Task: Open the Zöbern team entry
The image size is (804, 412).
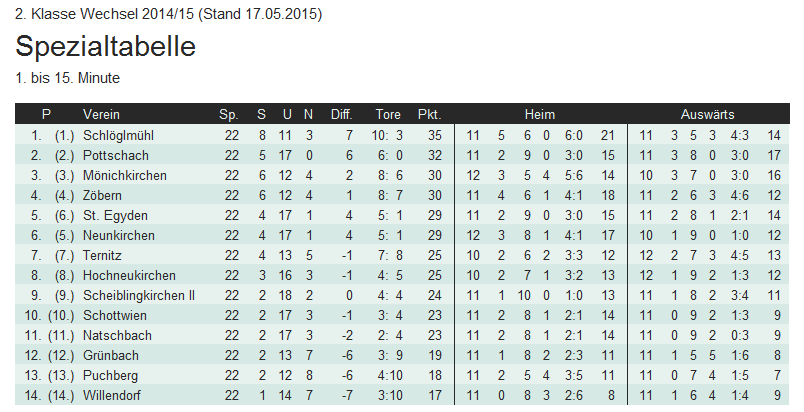Action: [x=102, y=195]
